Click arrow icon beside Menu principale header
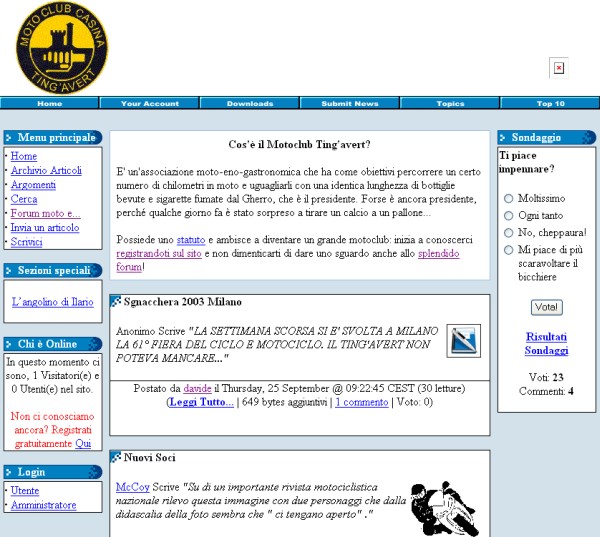Viewport: 600px width, 537px height. point(10,138)
